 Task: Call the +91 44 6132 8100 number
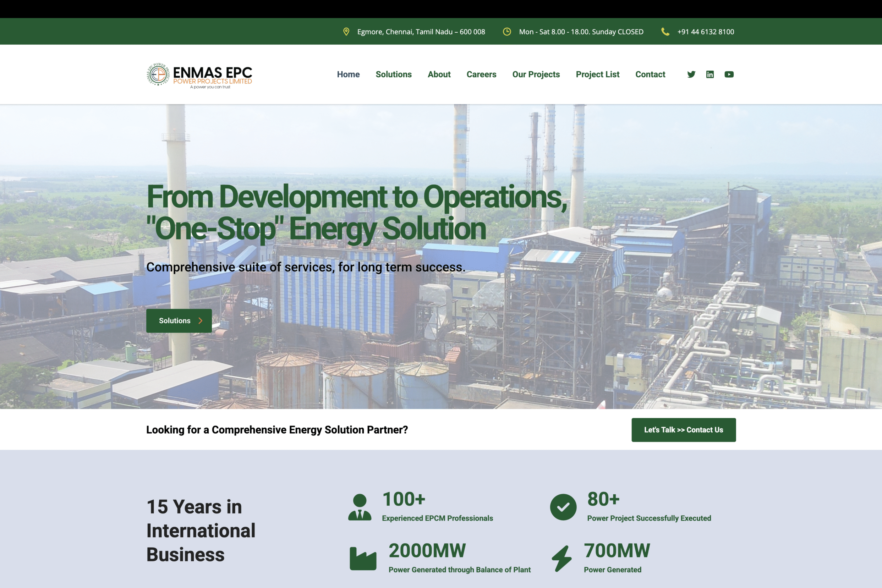(705, 32)
